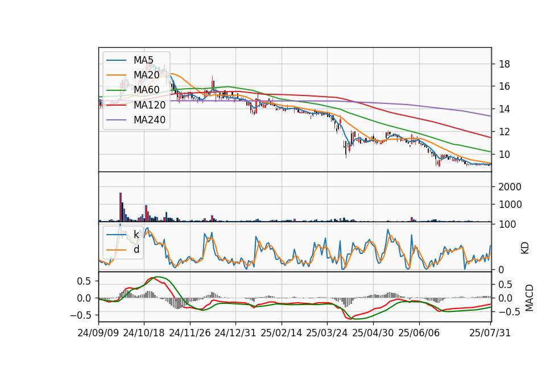The width and height of the screenshot is (546, 392).
Task: Click the k legend label in KD panel
Action: (x=136, y=235)
